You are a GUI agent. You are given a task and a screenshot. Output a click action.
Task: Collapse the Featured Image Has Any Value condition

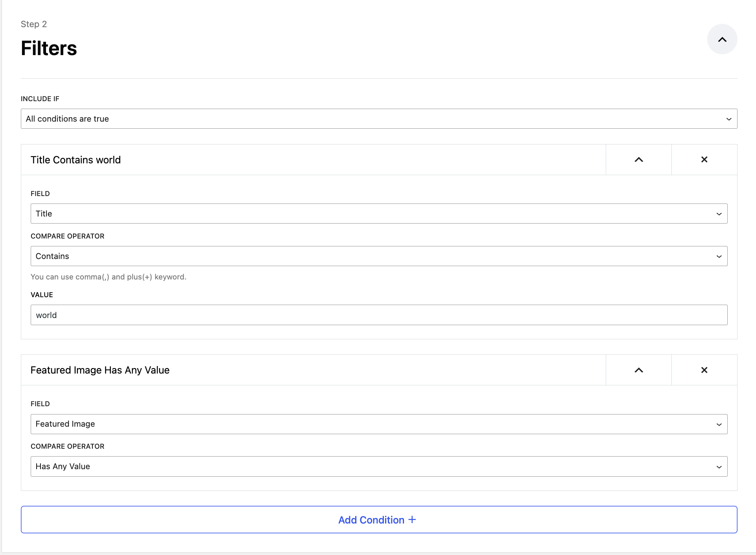tap(638, 370)
